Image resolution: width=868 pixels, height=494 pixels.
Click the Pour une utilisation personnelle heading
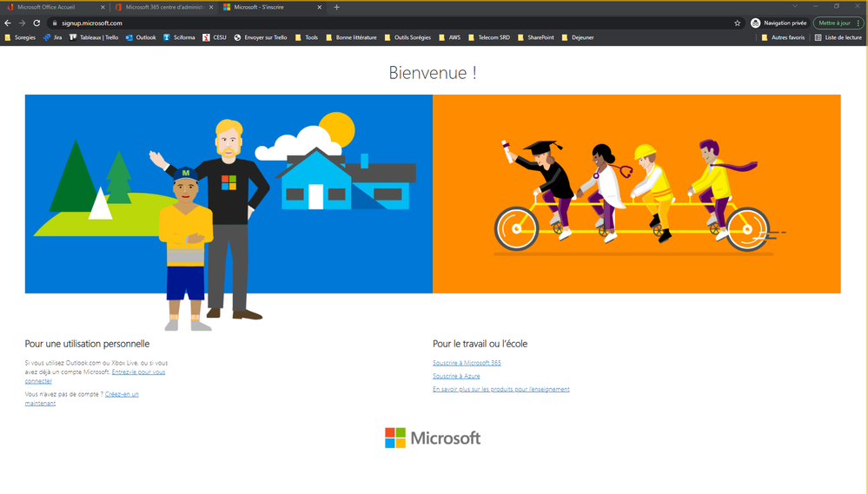[x=87, y=344]
